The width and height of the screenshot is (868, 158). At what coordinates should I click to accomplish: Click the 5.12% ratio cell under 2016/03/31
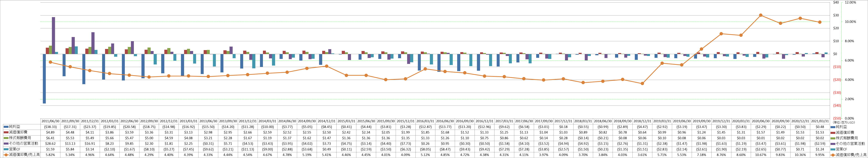[x=425, y=155]
